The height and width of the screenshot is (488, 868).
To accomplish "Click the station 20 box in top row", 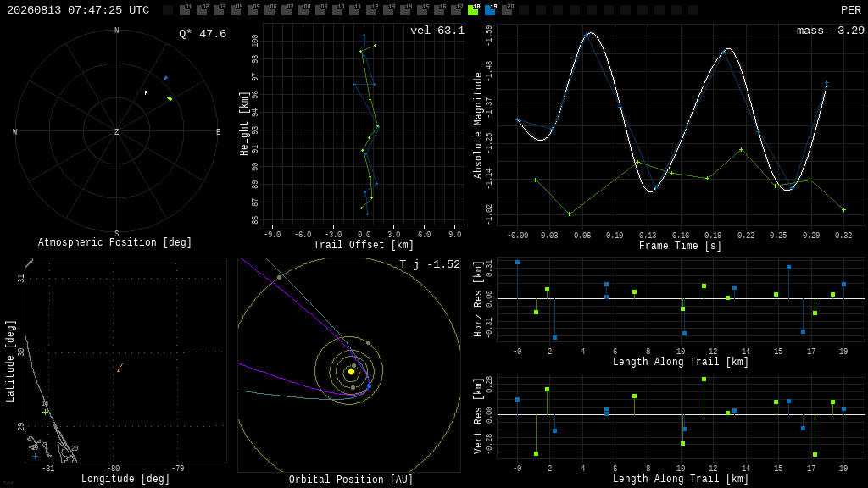I will [507, 9].
